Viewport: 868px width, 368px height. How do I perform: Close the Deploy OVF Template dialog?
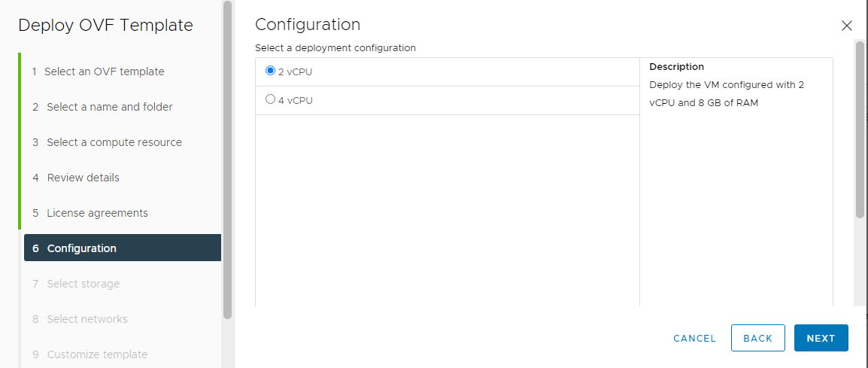point(846,26)
